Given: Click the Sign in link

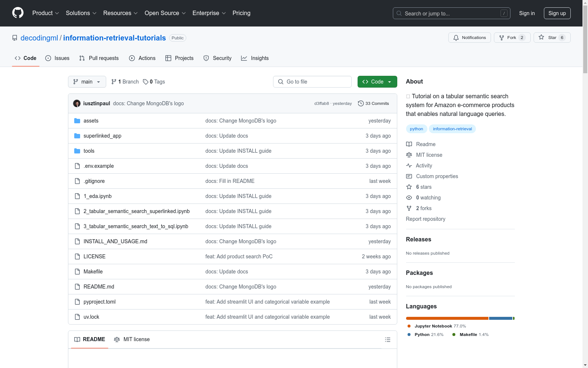Looking at the screenshot, I should click(527, 13).
